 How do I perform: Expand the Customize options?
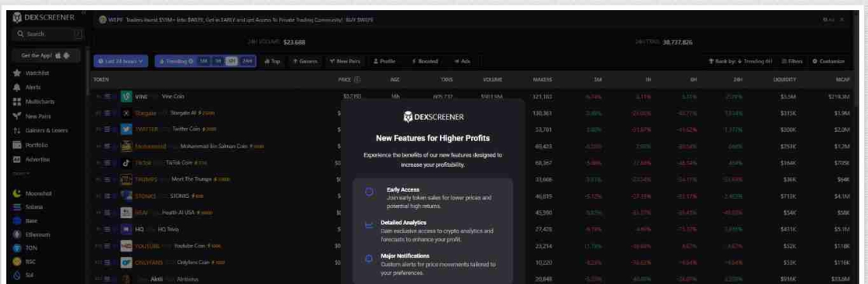(x=828, y=61)
